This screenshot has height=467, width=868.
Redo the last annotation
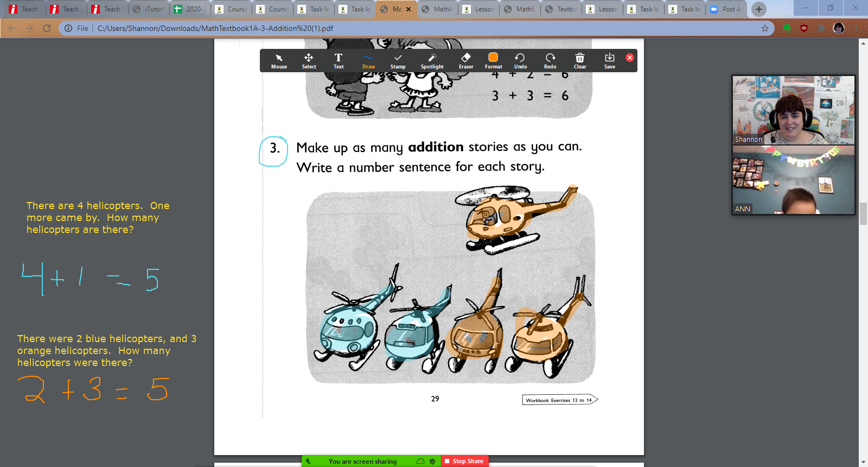point(550,61)
